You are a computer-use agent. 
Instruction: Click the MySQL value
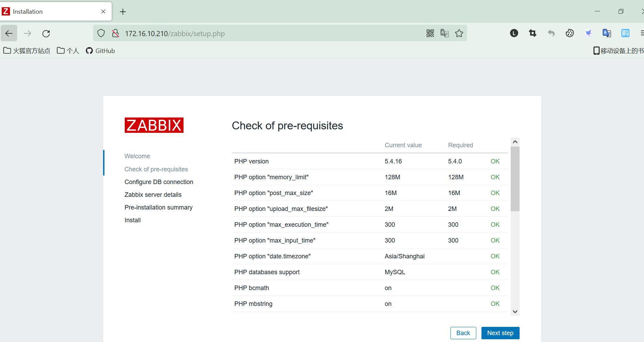pos(395,272)
